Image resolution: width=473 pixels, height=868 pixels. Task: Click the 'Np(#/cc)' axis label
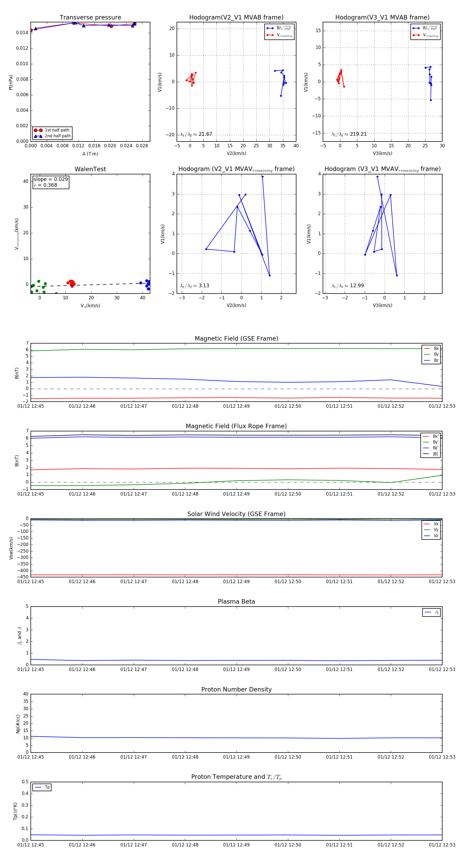(x=18, y=724)
